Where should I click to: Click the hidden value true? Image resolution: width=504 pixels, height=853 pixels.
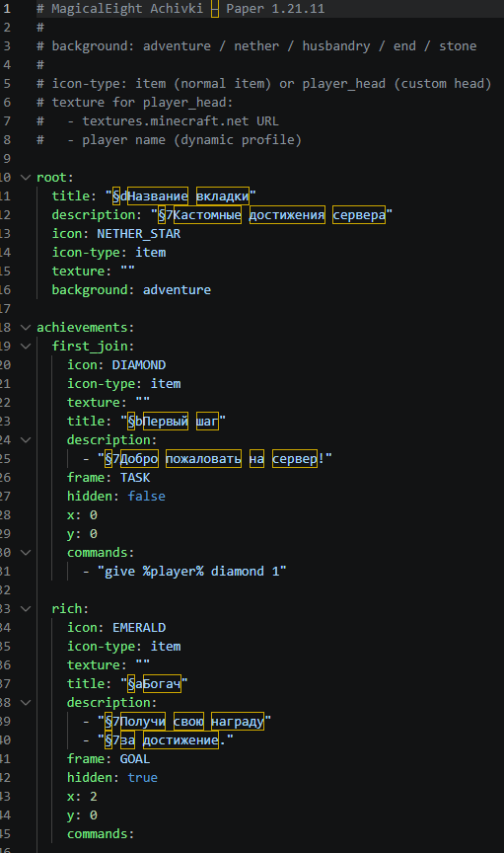142,777
